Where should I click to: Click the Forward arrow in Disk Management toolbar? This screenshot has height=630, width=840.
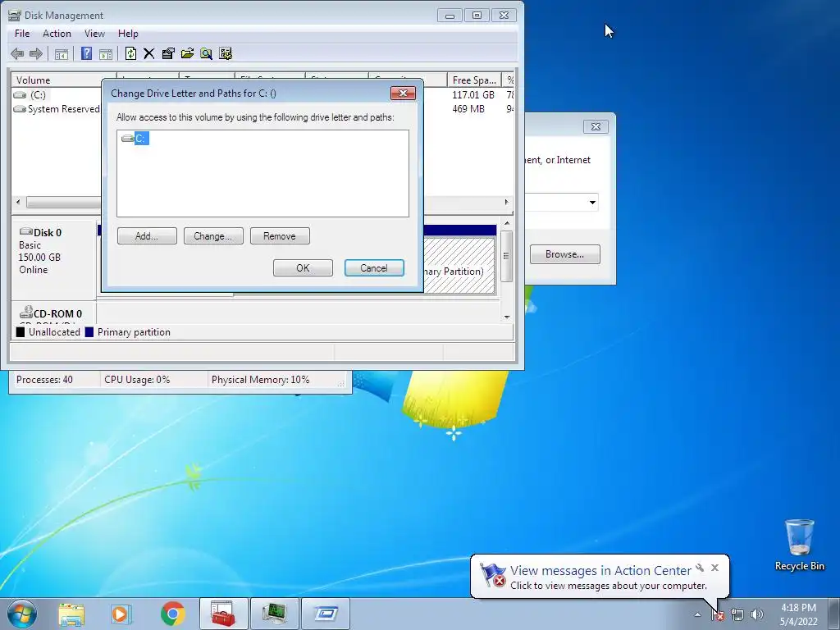click(x=36, y=53)
